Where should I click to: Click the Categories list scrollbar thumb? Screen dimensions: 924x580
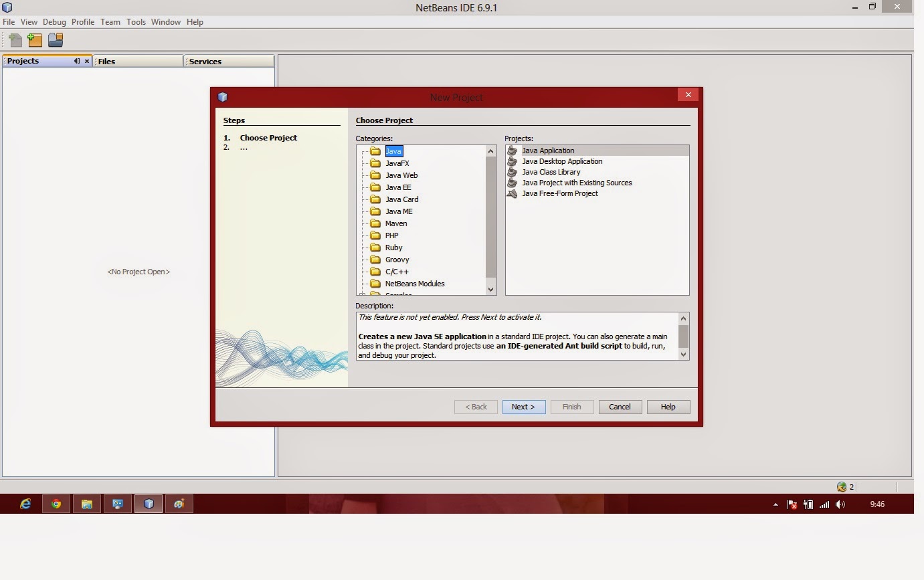point(491,217)
